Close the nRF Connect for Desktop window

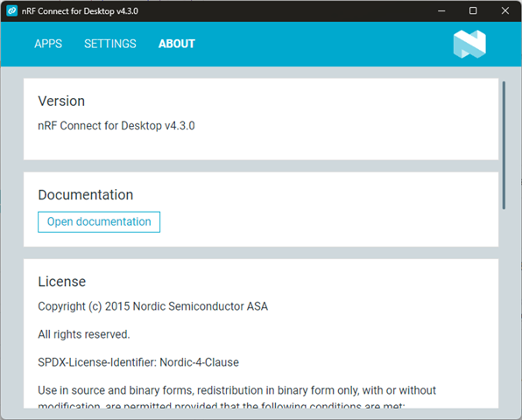coord(504,11)
